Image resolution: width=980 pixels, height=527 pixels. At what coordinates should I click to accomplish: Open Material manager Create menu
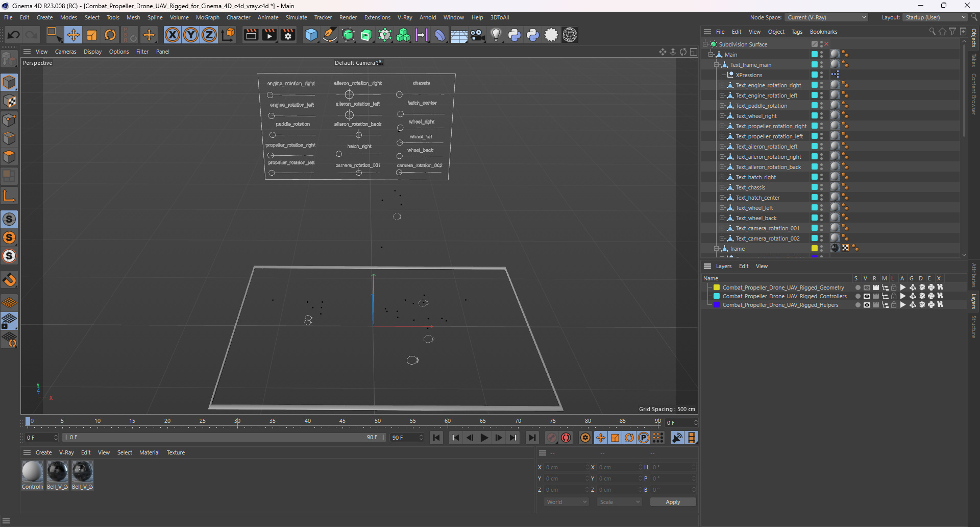pos(43,452)
